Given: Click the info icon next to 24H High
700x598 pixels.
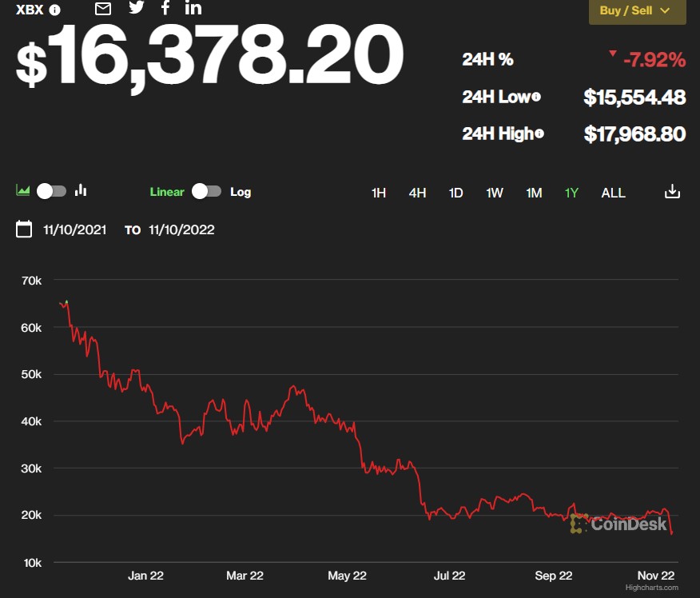Looking at the screenshot, I should pos(539,134).
